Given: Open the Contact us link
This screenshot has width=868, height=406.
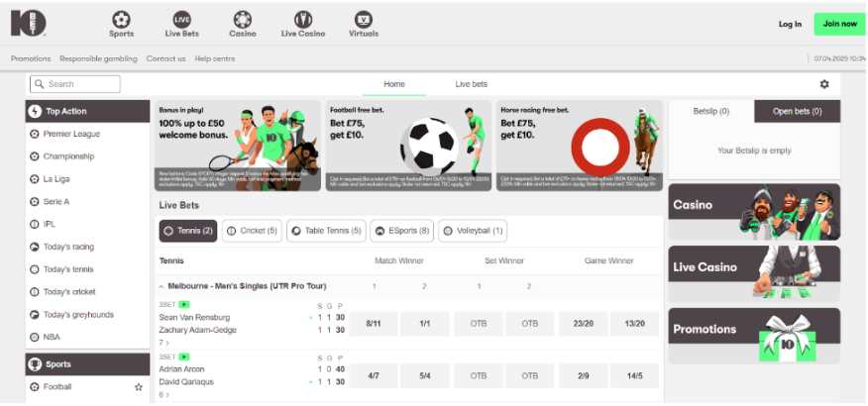Looking at the screenshot, I should pos(166,58).
